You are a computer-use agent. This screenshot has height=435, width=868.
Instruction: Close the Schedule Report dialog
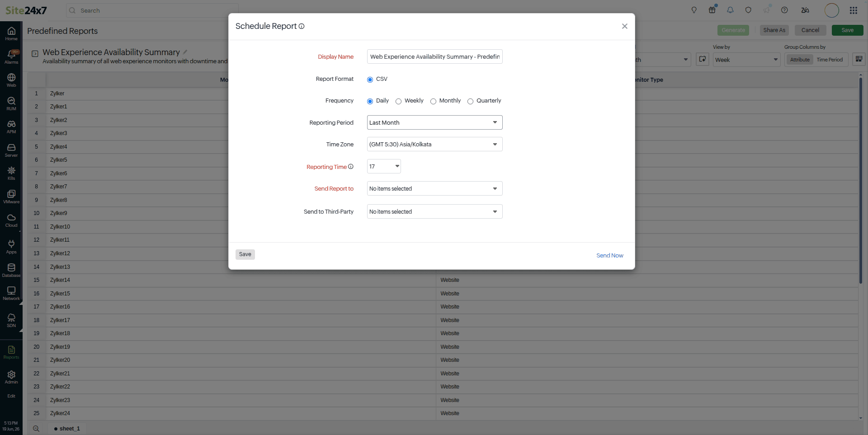point(624,26)
